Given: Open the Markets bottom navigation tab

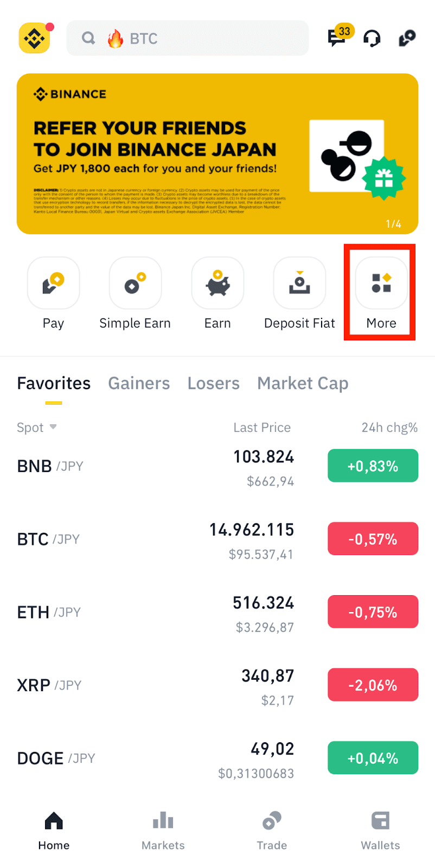Looking at the screenshot, I should pyautogui.click(x=163, y=831).
